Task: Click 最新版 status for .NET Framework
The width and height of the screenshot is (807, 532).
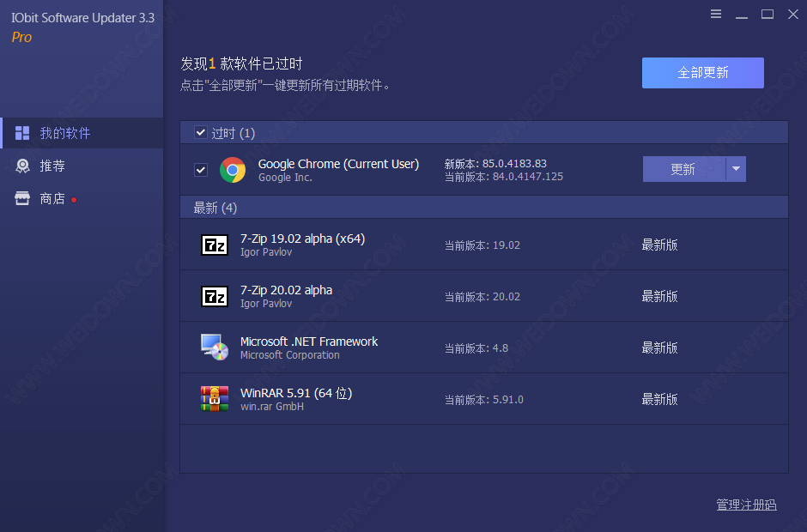Action: [x=659, y=348]
